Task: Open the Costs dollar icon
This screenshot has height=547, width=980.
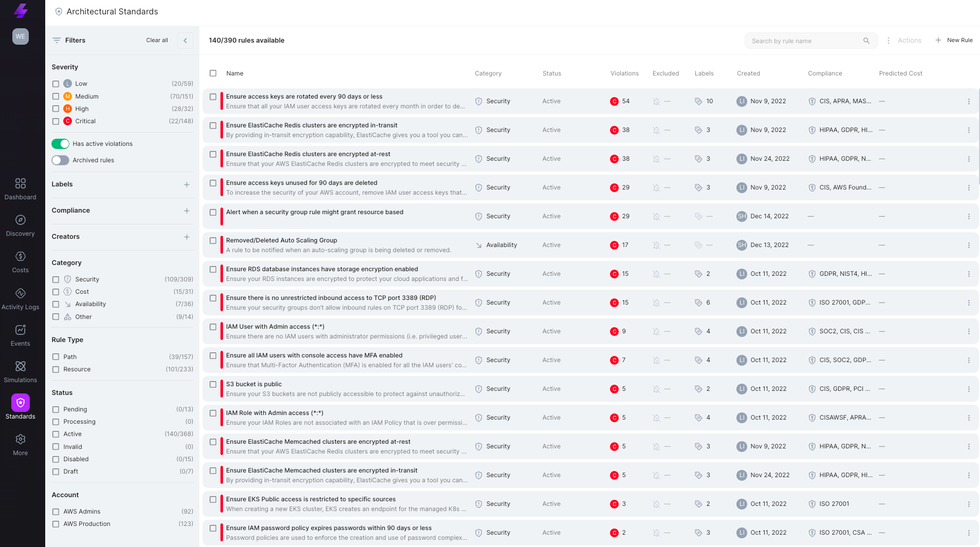Action: pyautogui.click(x=21, y=256)
